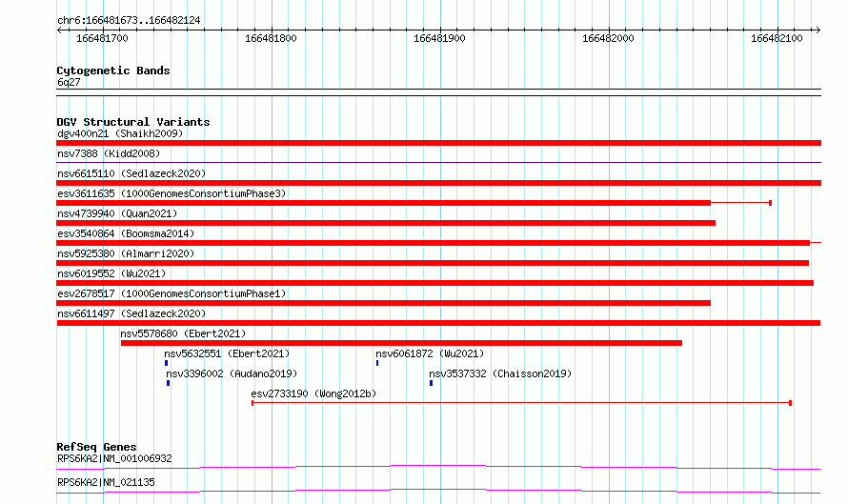Screen dimensions: 848x504
Task: Select RPS6KA2|NM_021135 gene label
Action: pyautogui.click(x=106, y=482)
